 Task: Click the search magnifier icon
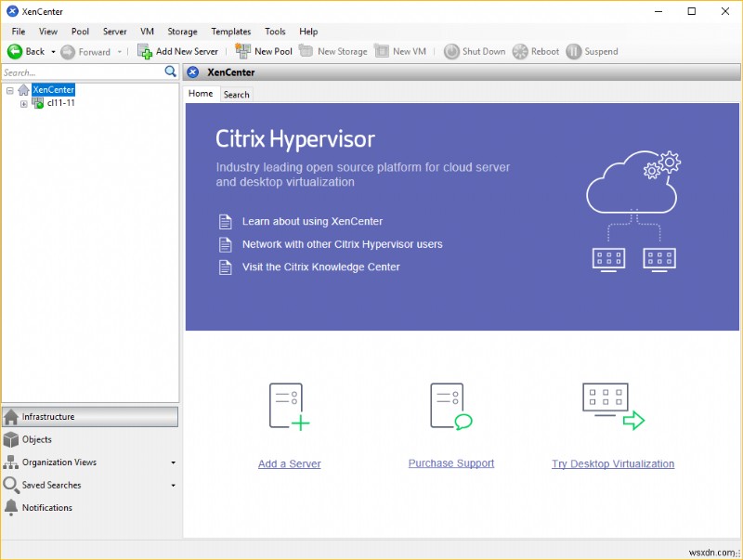coord(170,71)
